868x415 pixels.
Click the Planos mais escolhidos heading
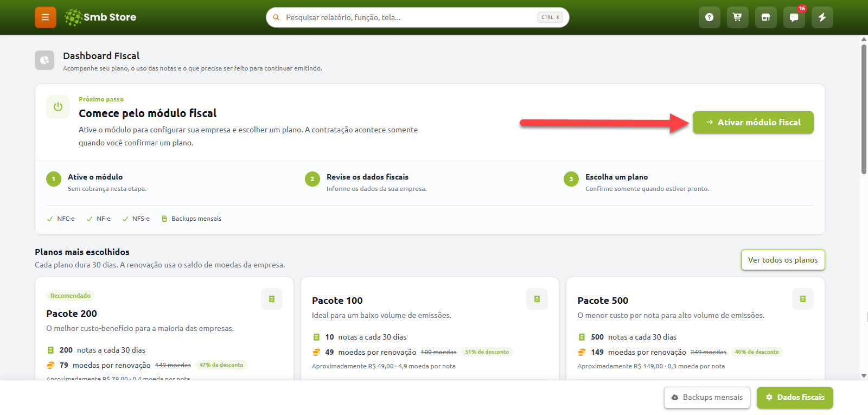click(x=82, y=252)
